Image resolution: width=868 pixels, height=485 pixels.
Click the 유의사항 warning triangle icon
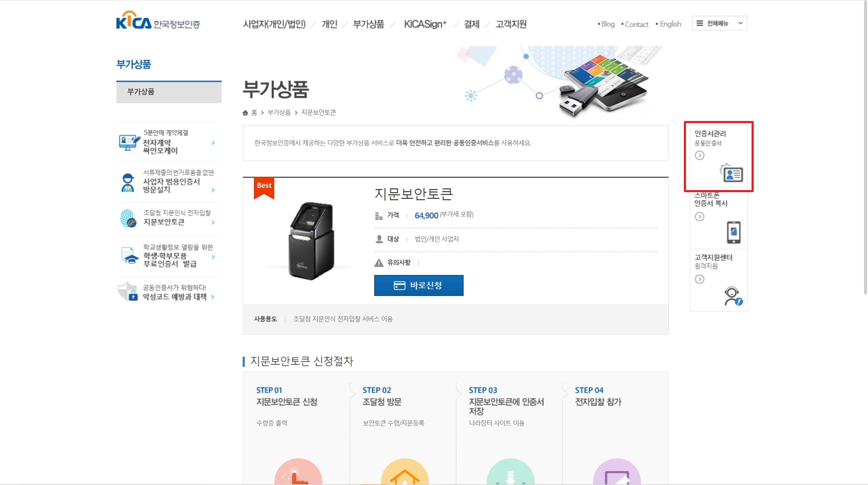point(379,263)
